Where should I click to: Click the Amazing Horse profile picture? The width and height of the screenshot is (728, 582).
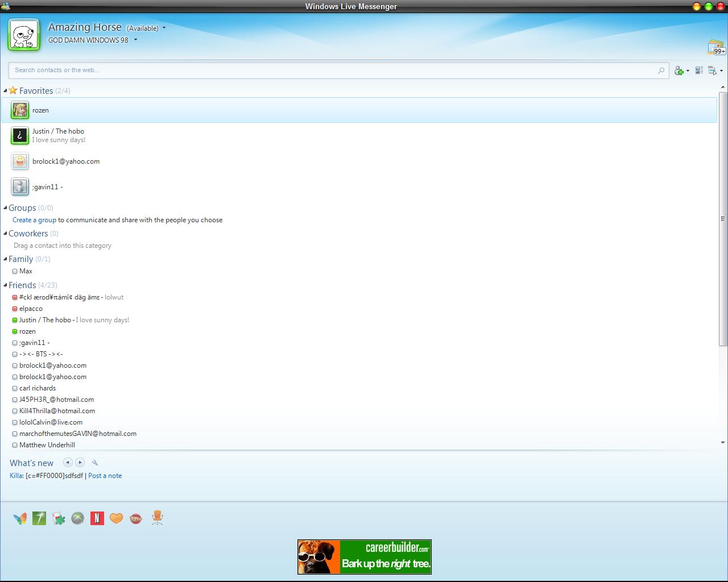tap(24, 35)
